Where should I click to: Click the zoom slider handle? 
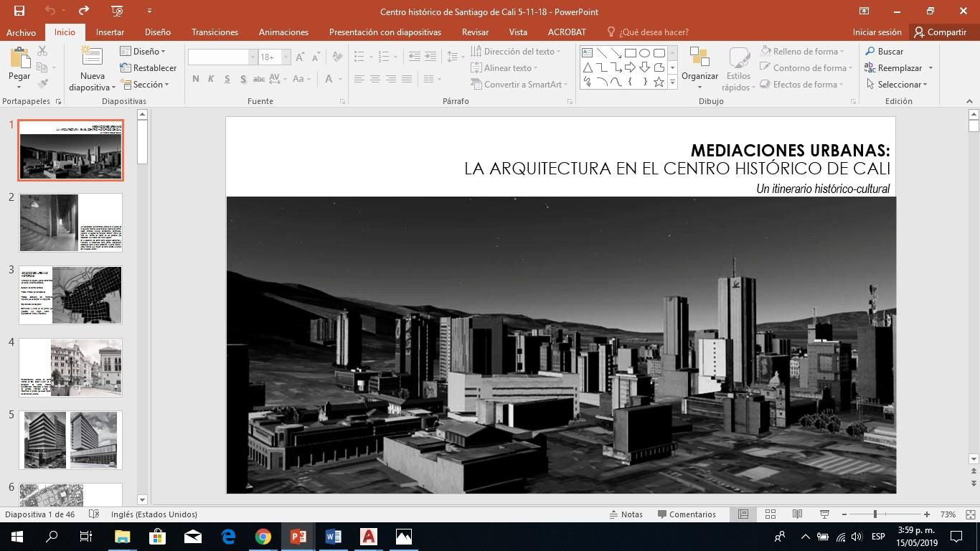tap(875, 514)
